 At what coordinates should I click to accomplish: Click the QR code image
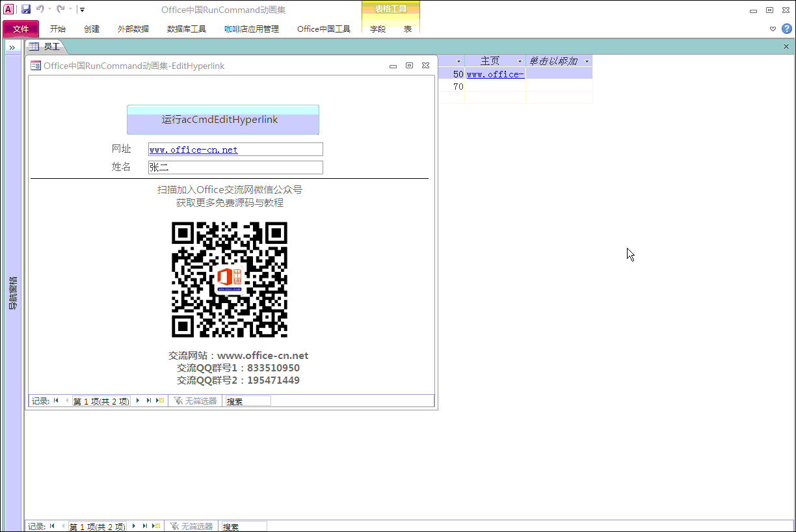click(230, 280)
